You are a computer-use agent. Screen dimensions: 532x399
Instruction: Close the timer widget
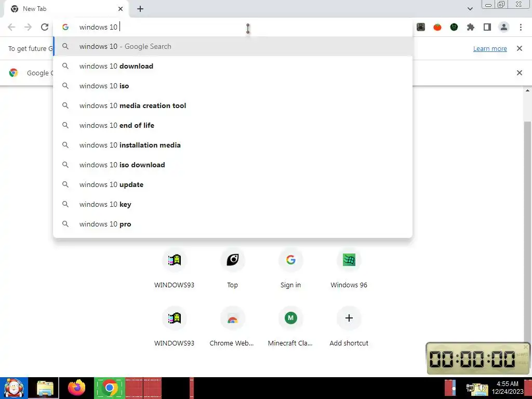click(526, 347)
